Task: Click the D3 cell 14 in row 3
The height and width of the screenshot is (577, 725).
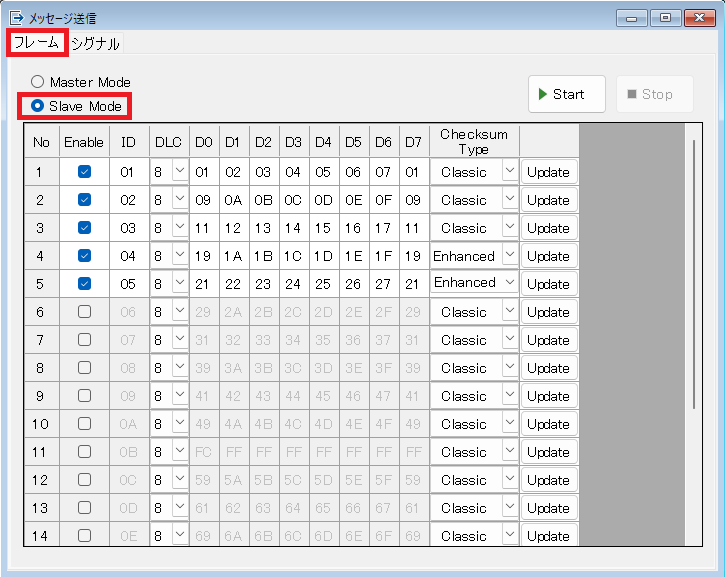Action: [x=294, y=228]
